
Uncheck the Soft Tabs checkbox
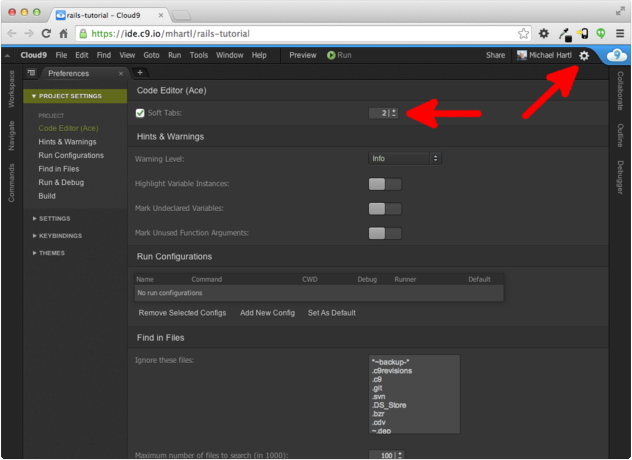pyautogui.click(x=140, y=113)
